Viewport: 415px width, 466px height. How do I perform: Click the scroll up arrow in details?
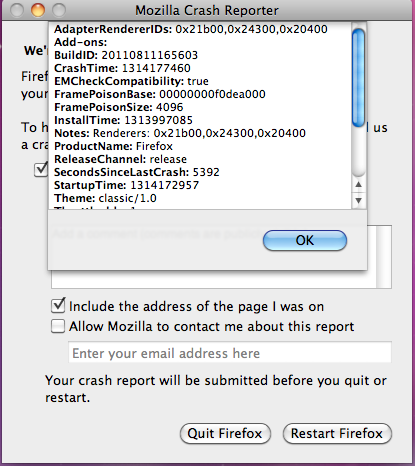point(359,184)
